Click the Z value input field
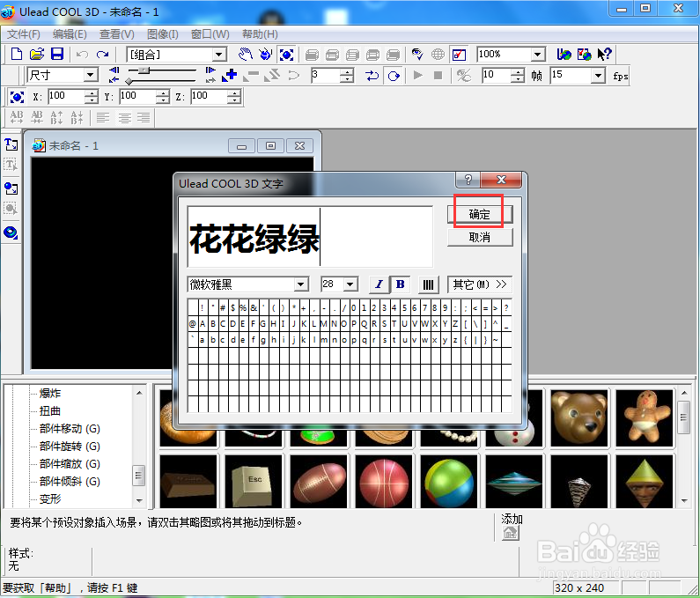This screenshot has height=598, width=700. point(209,96)
